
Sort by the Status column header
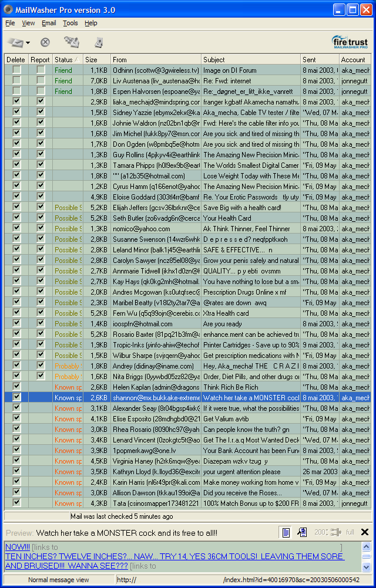point(68,60)
